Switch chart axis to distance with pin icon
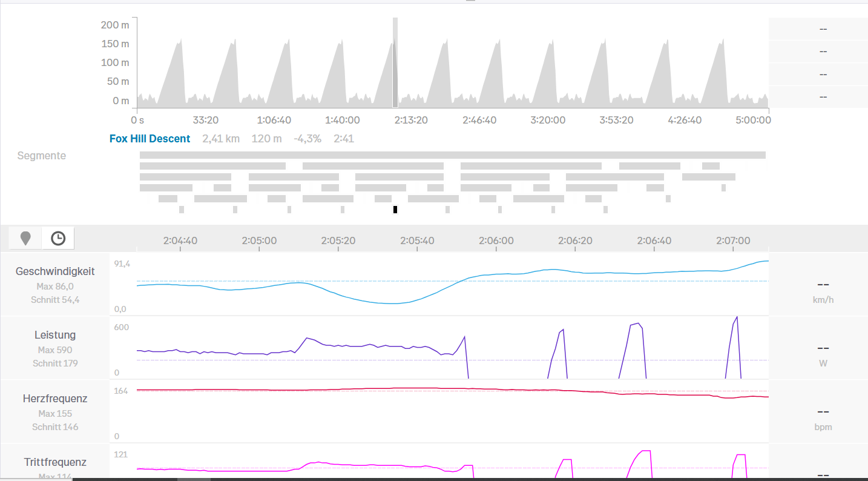This screenshot has width=868, height=481. pos(25,238)
